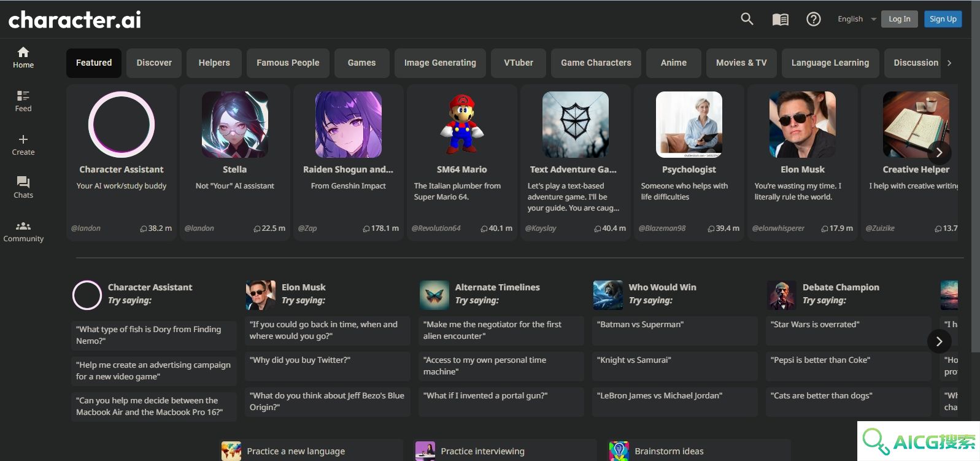Click the Debate Champion avatar icon

[782, 295]
